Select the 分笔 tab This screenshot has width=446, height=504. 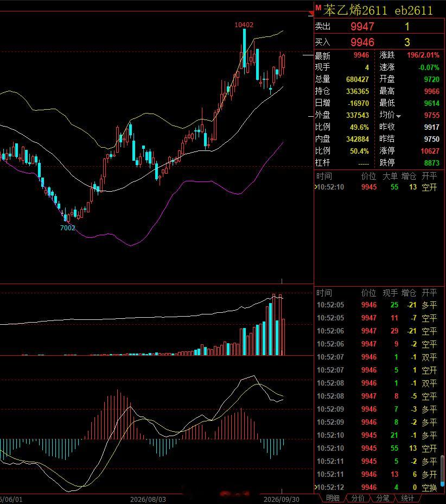383,498
